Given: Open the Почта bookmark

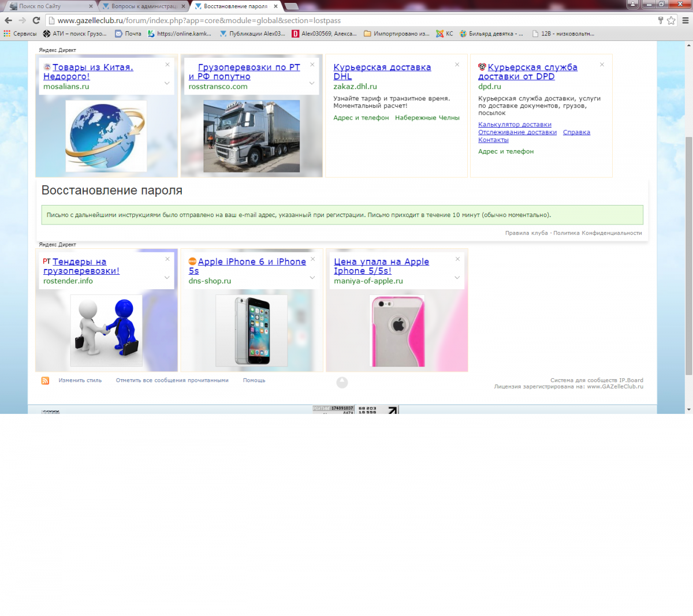Looking at the screenshot, I should pos(128,33).
